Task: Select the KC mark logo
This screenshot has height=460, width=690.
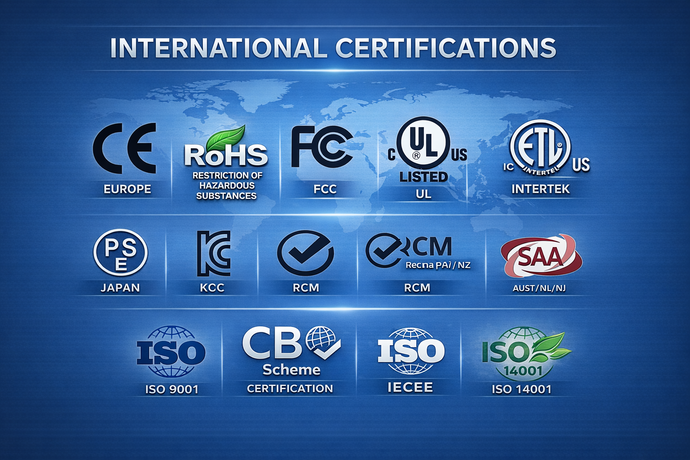Action: (x=214, y=253)
